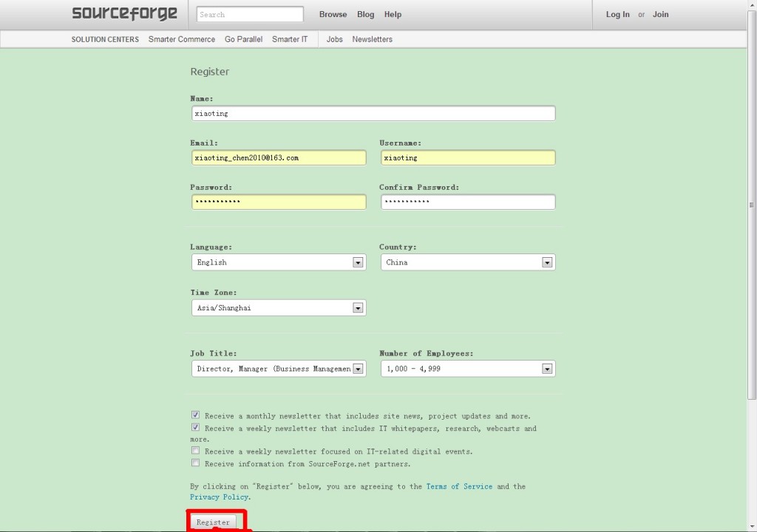Click the Username input field

point(468,158)
